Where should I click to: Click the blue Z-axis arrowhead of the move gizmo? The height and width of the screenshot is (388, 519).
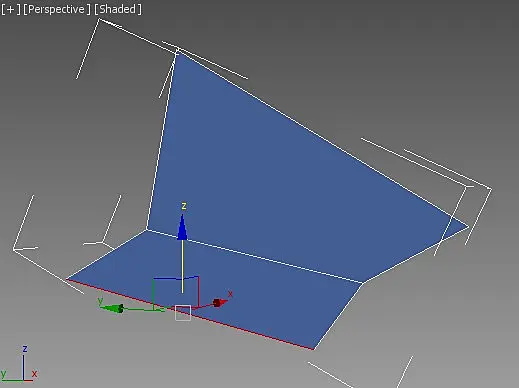click(182, 228)
